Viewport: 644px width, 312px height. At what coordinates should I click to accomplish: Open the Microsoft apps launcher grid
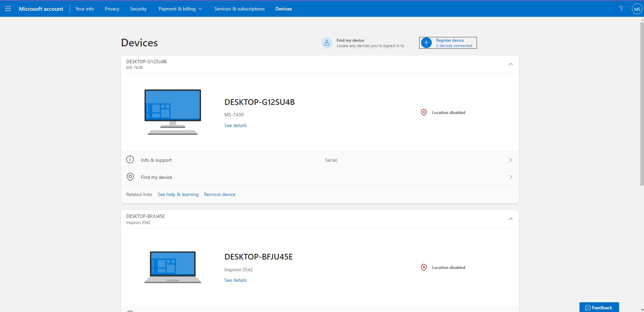8,9
